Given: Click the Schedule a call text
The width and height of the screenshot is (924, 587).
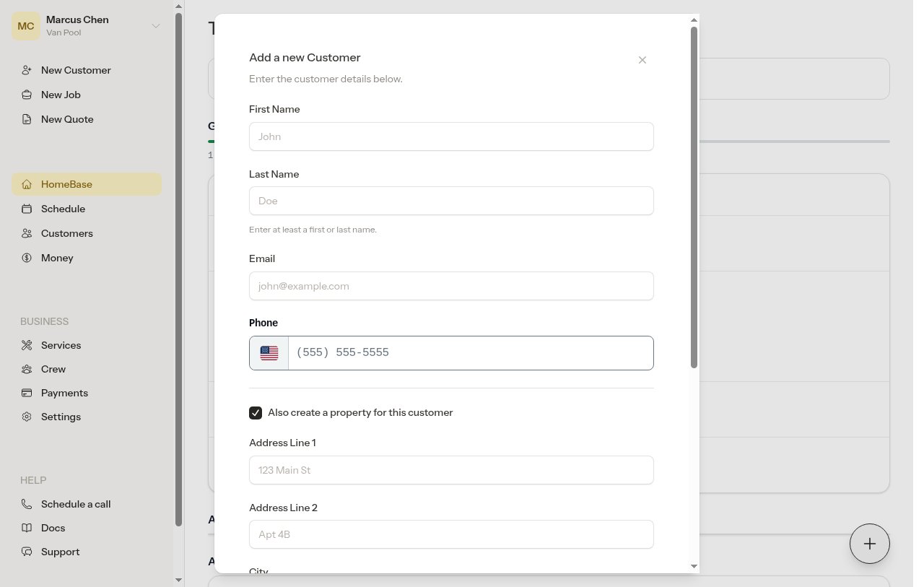Looking at the screenshot, I should (76, 504).
